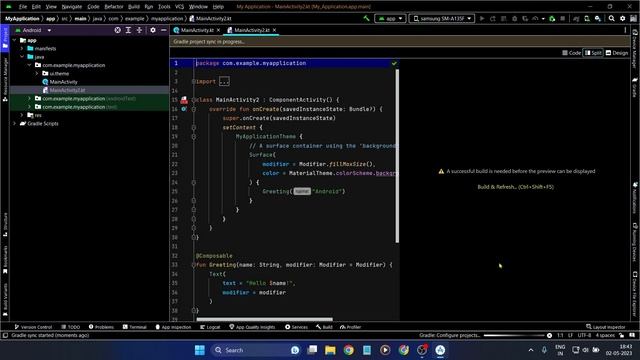Click the Make Project hammer icon
Screen dimensions: 640x360
(366, 18)
